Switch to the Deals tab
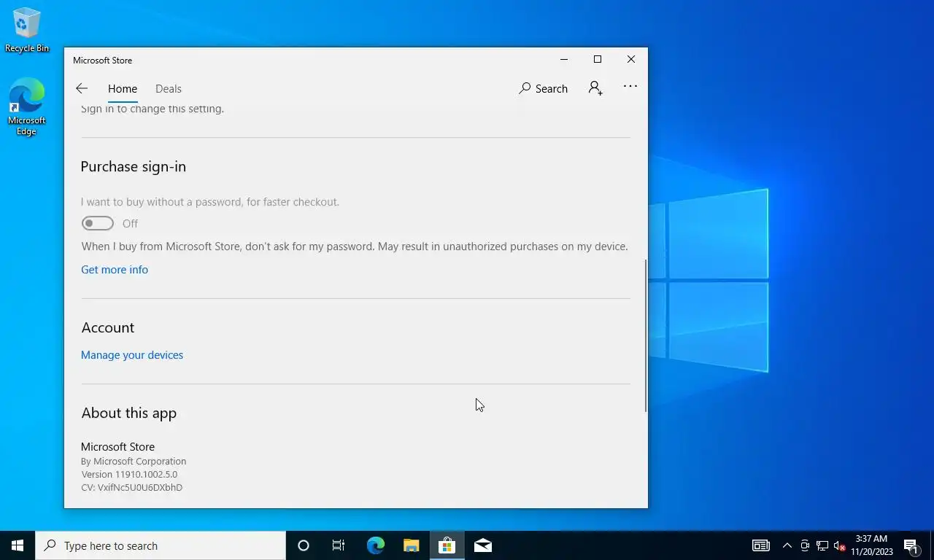The height and width of the screenshot is (560, 934). (x=169, y=89)
